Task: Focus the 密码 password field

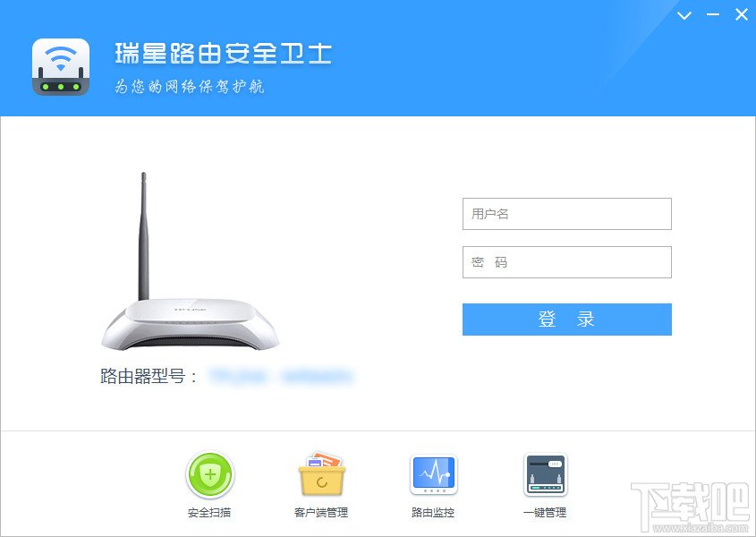Action: coord(567,262)
